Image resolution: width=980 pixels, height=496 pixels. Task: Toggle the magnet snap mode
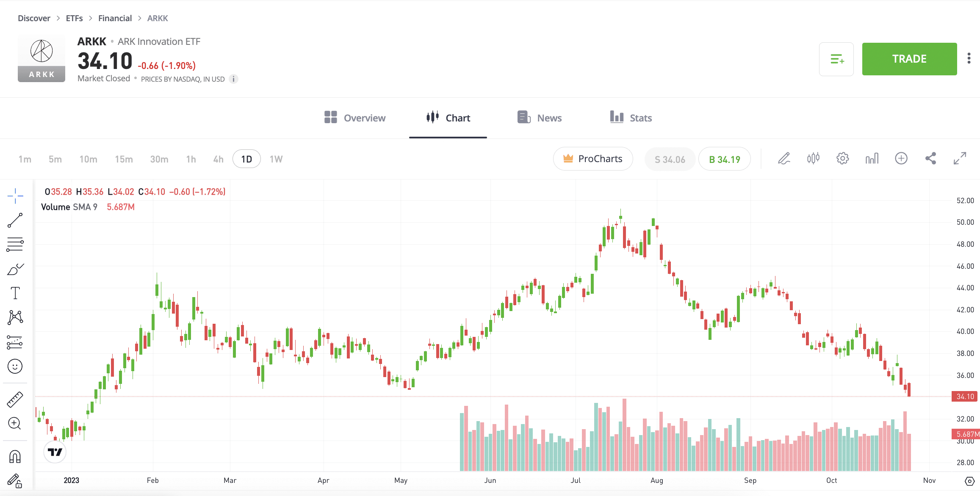click(x=15, y=457)
